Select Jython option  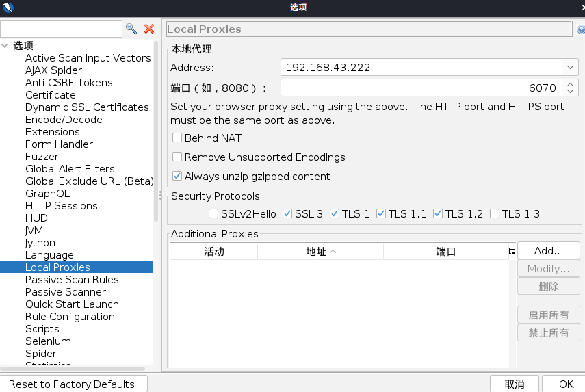[x=40, y=242]
